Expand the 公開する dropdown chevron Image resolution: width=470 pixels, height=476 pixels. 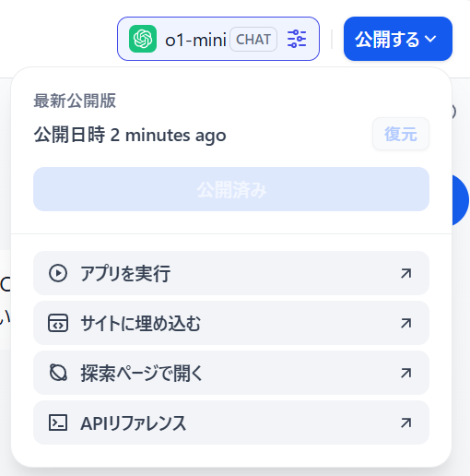pos(430,39)
